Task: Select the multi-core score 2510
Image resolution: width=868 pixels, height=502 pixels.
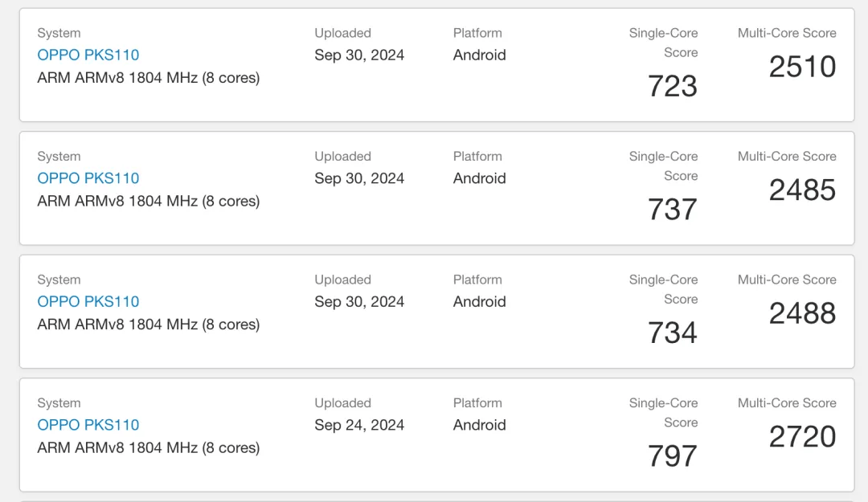Action: click(802, 67)
